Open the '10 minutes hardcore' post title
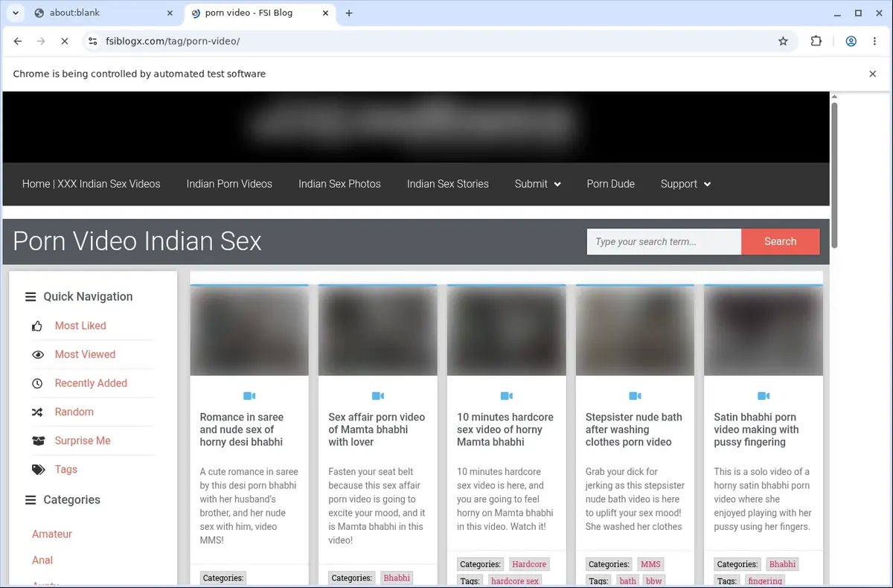The image size is (893, 588). coord(505,429)
